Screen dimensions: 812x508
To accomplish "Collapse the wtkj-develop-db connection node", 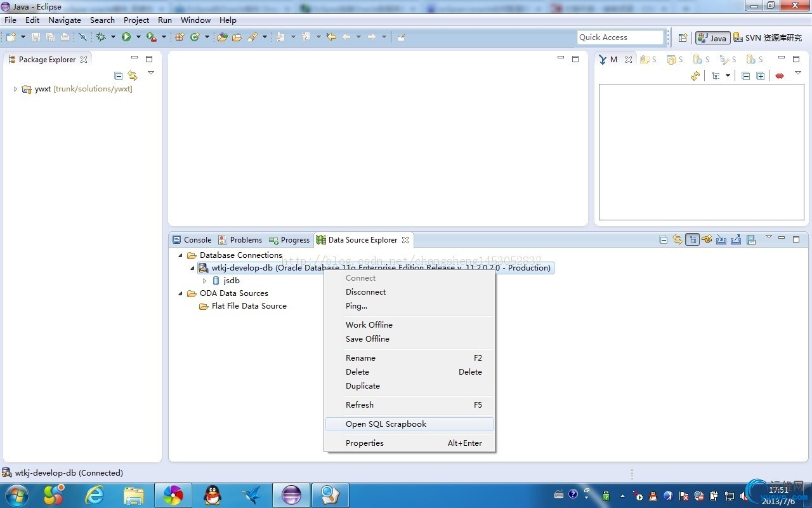I will (192, 268).
